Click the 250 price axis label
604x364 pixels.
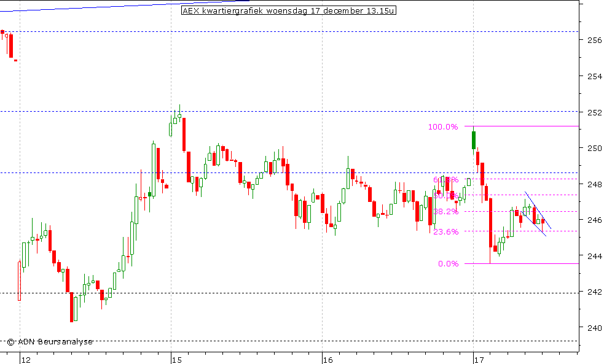(594, 148)
